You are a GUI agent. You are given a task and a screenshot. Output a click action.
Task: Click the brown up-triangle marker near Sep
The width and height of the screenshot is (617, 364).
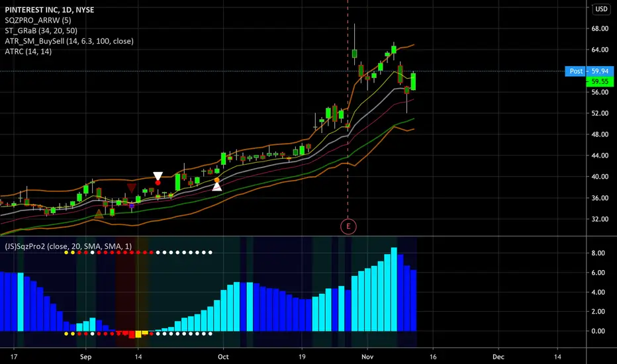point(99,214)
